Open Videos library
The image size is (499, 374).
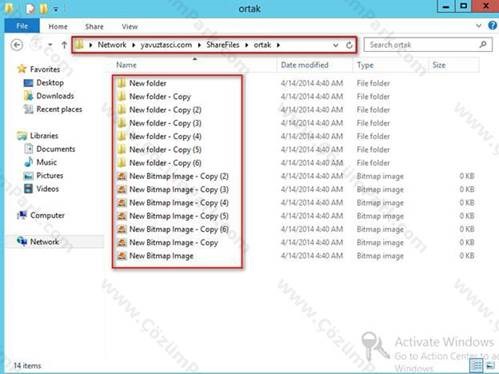(x=47, y=189)
